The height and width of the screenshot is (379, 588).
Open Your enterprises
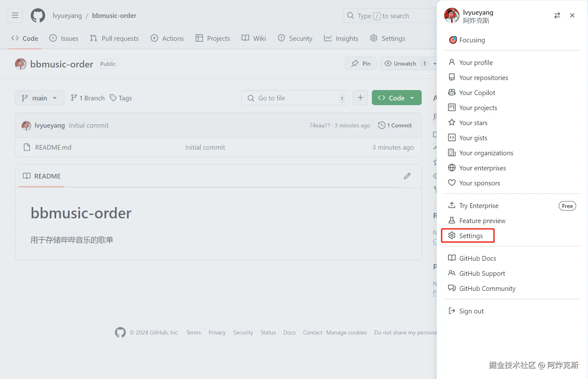pos(512,168)
